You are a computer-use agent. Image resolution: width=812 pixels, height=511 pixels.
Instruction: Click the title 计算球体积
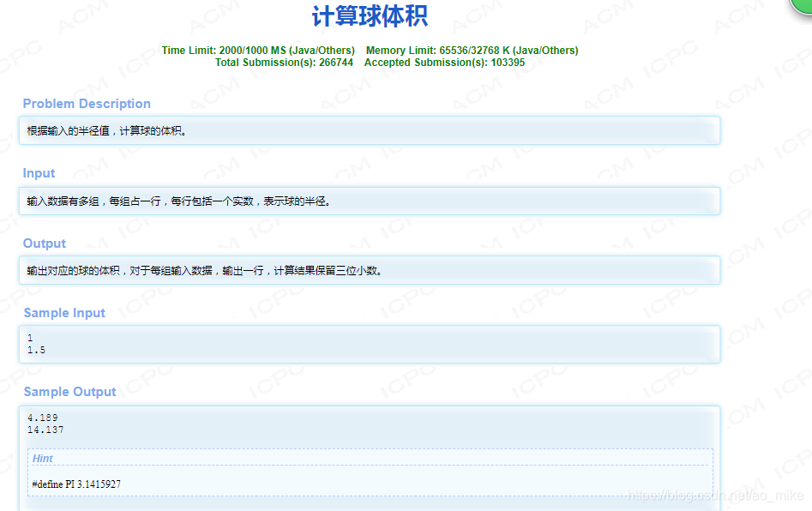point(370,16)
